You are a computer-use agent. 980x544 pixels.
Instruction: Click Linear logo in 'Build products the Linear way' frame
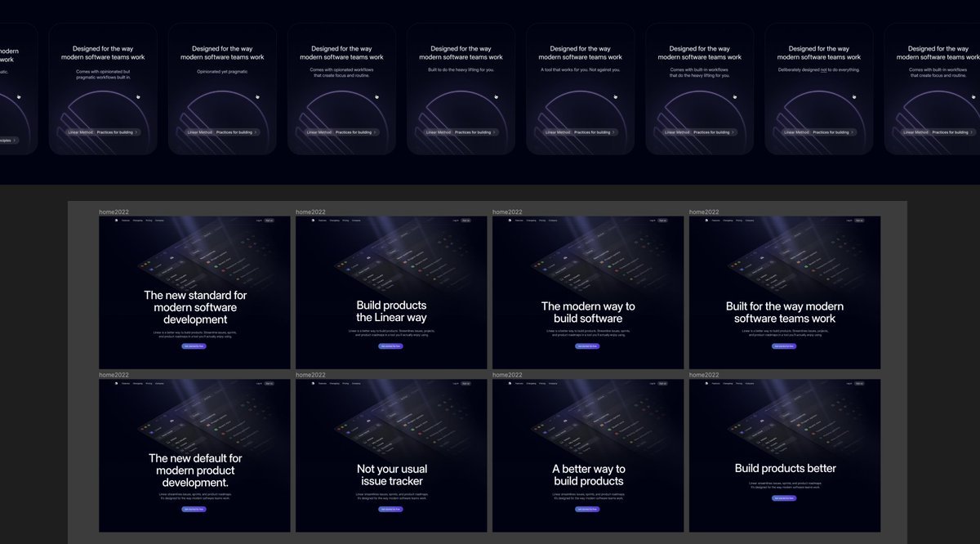click(x=313, y=221)
